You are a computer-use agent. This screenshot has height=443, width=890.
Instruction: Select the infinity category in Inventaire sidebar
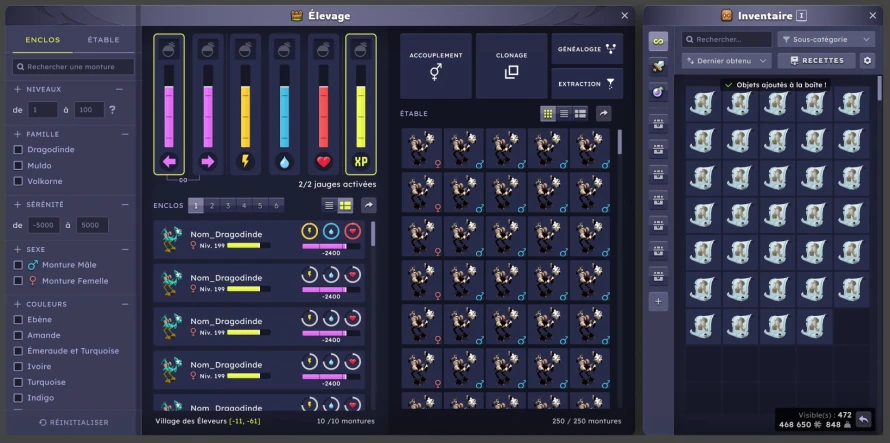click(658, 41)
